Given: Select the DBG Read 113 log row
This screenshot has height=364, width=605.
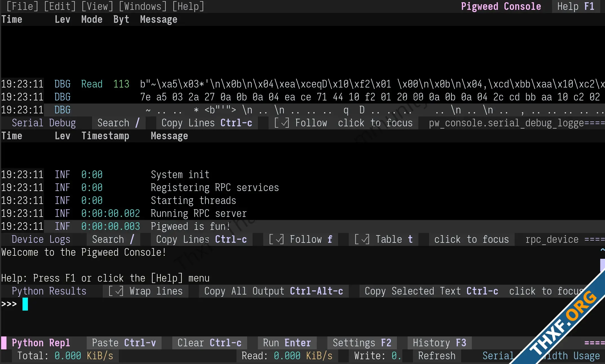Looking at the screenshot, I should click(x=302, y=84).
